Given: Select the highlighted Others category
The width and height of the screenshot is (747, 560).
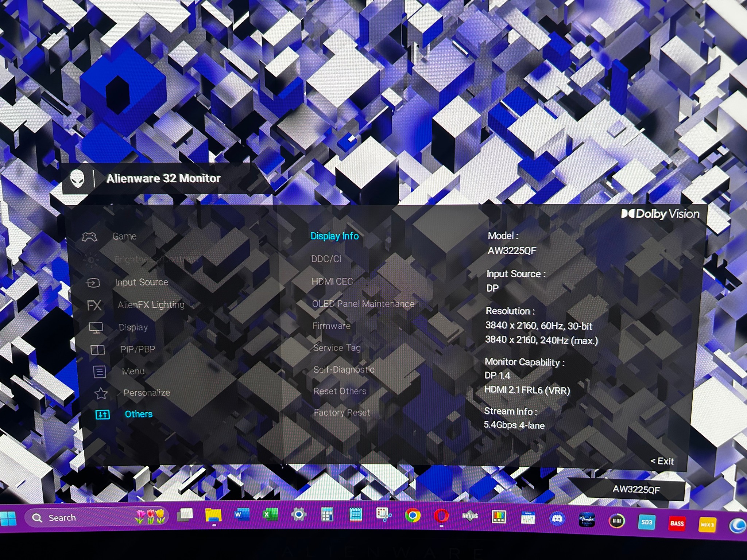Looking at the screenshot, I should (x=139, y=414).
